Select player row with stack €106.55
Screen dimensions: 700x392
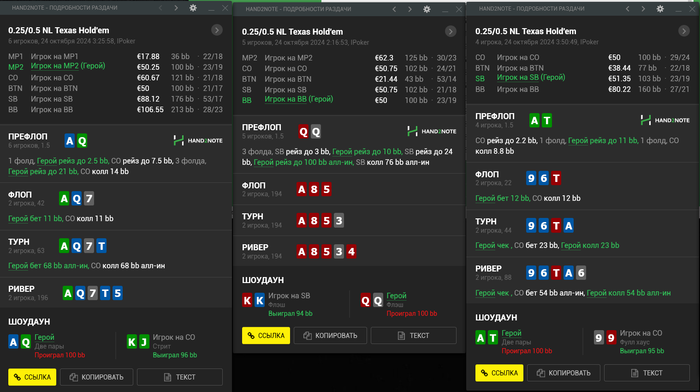coord(115,110)
